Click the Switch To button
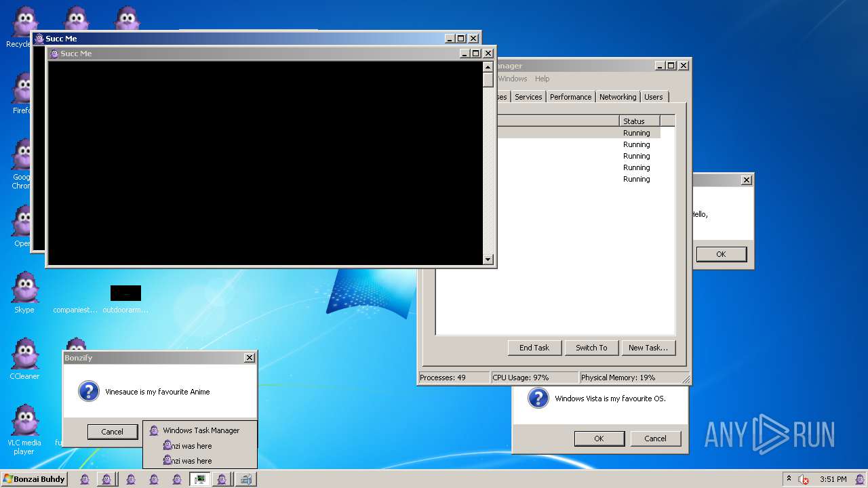The height and width of the screenshot is (488, 868). [x=591, y=348]
